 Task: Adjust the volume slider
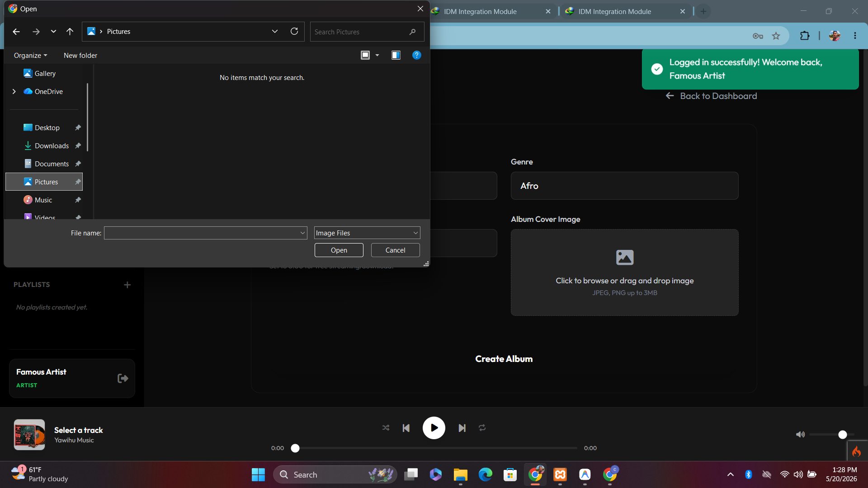pos(832,434)
